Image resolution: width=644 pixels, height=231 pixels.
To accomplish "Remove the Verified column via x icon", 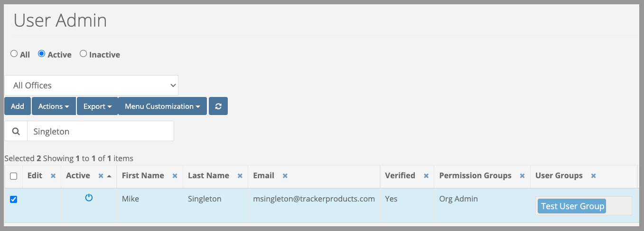I will [x=426, y=176].
